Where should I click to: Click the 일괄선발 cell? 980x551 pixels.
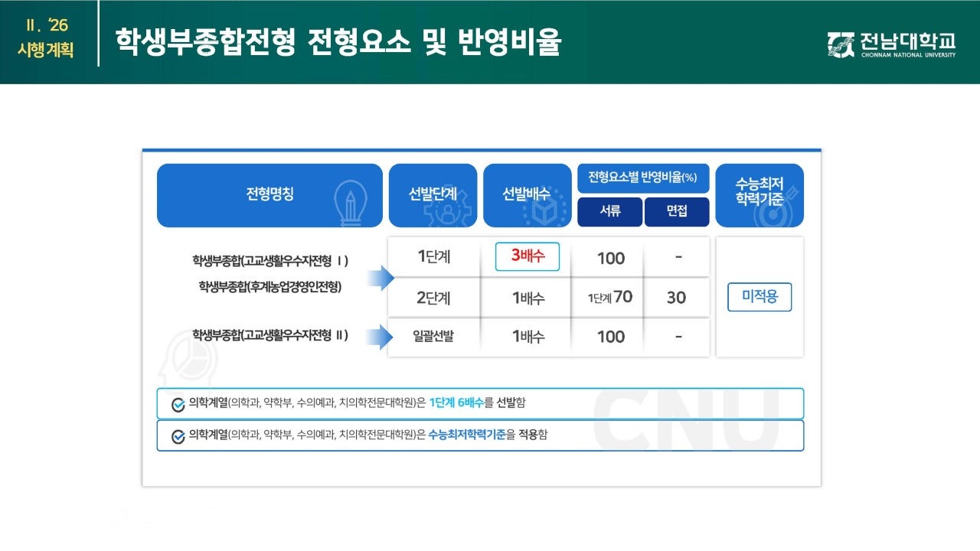pos(434,337)
